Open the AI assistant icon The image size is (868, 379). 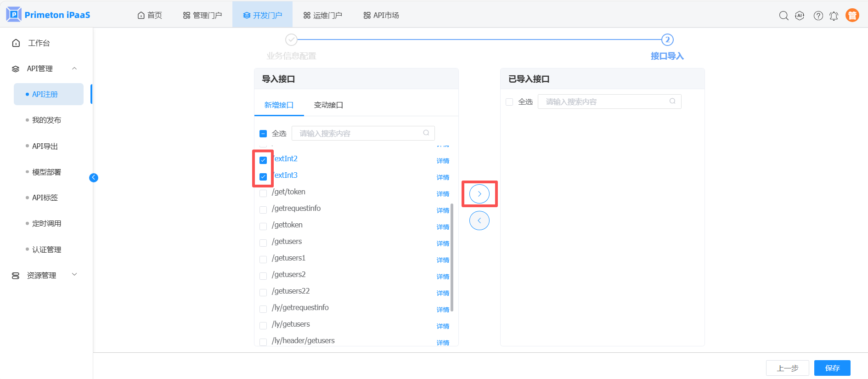coord(800,16)
